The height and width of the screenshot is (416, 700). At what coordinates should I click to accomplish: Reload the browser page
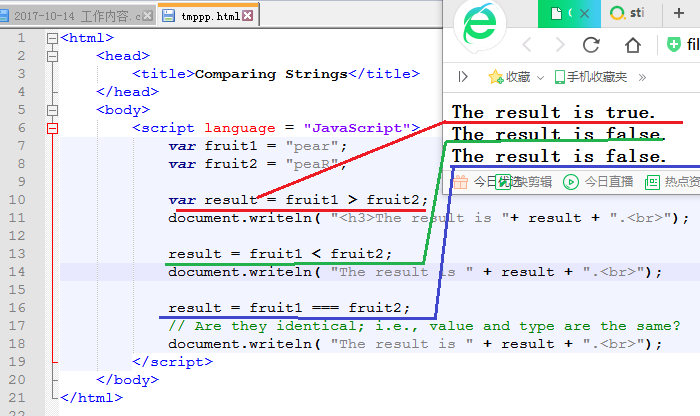(x=591, y=45)
